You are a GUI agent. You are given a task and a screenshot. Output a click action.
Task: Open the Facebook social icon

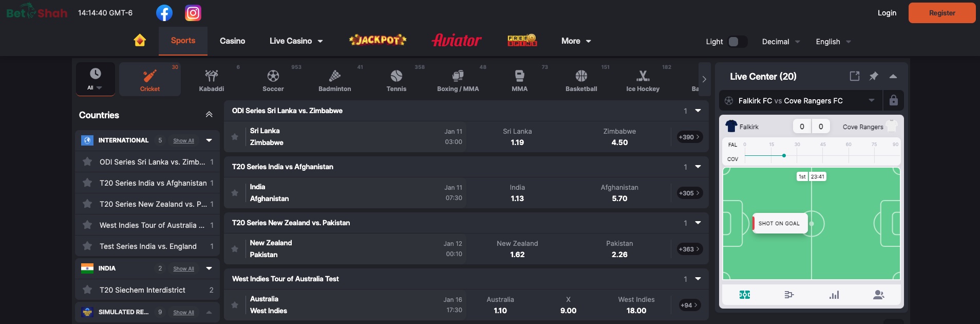(x=164, y=13)
